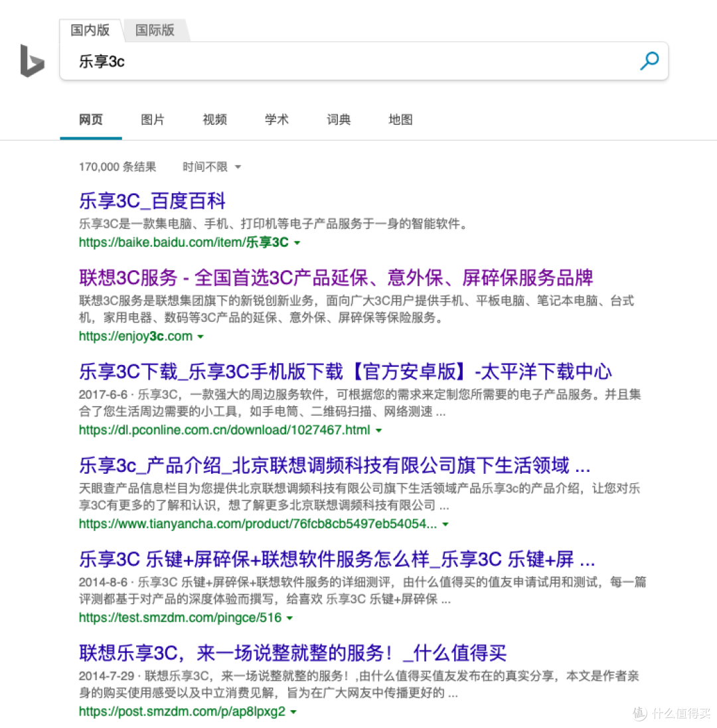Click the test.smzdm.com/pingce/516 URL text
717x728 pixels.
[x=180, y=617]
